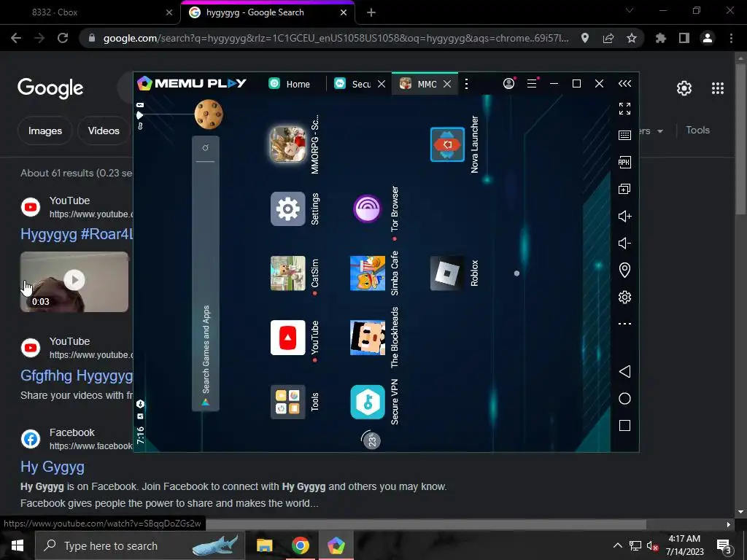Open MEmu GPS location tool
The image size is (747, 560).
coord(624,270)
